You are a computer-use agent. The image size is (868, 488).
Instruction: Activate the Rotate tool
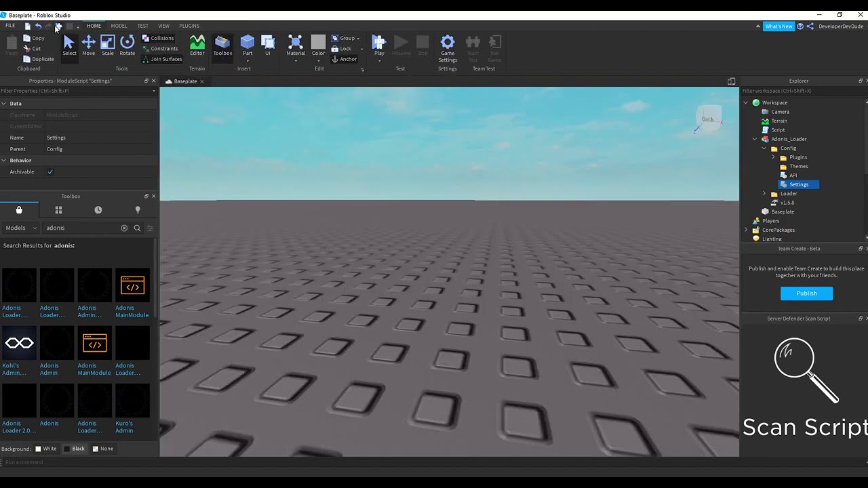(x=127, y=45)
